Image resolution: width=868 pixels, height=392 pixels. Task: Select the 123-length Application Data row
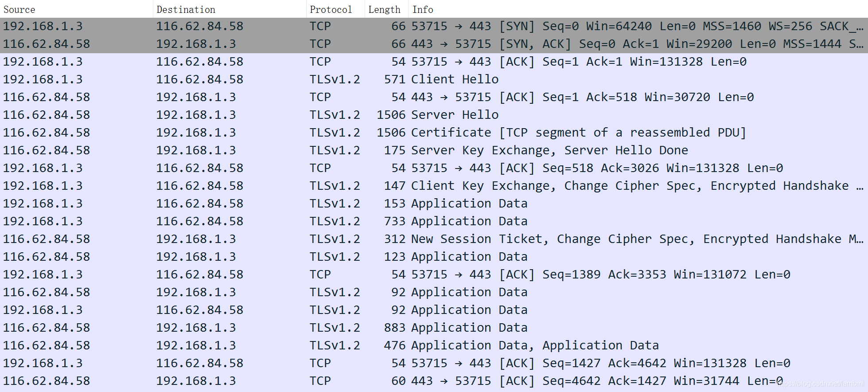434,257
